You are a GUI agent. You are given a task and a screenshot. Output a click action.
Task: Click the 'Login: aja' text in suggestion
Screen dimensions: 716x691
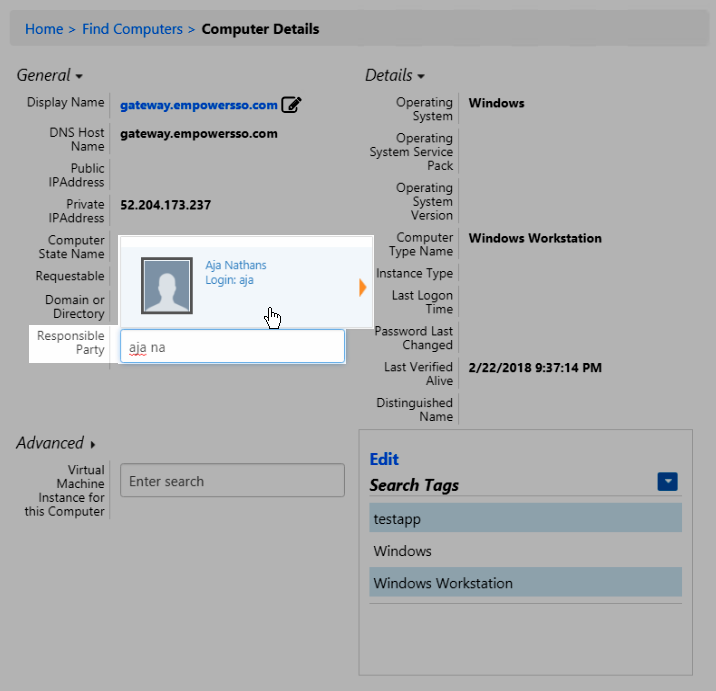[229, 281]
